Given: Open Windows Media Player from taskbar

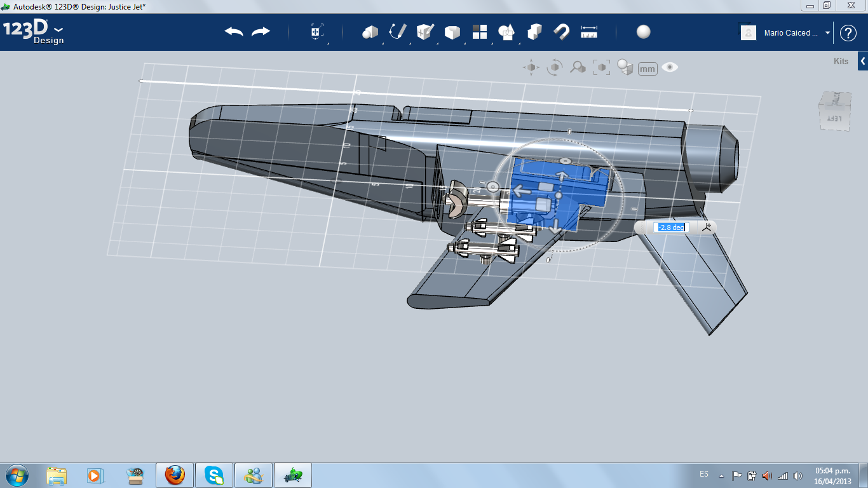Looking at the screenshot, I should coord(94,475).
